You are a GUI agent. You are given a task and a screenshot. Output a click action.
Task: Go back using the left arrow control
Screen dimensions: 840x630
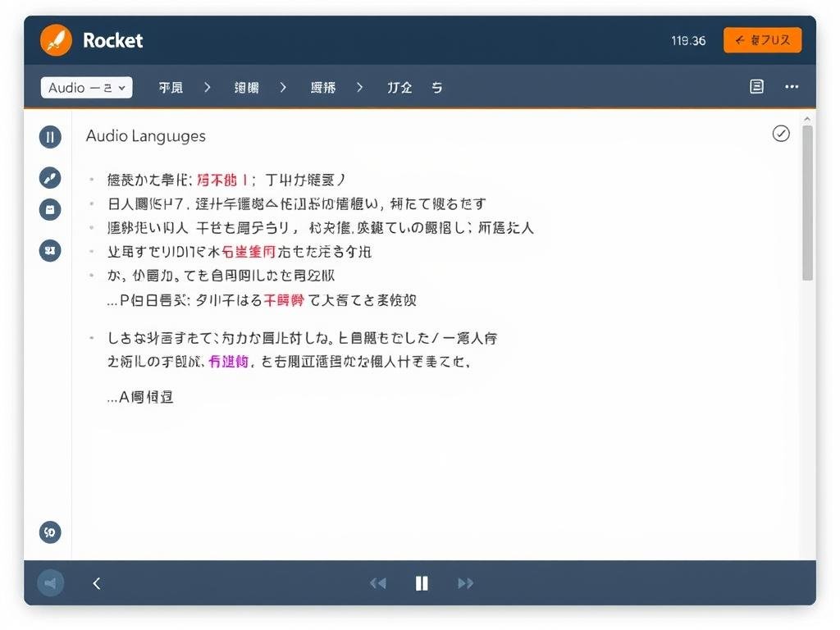(96, 582)
